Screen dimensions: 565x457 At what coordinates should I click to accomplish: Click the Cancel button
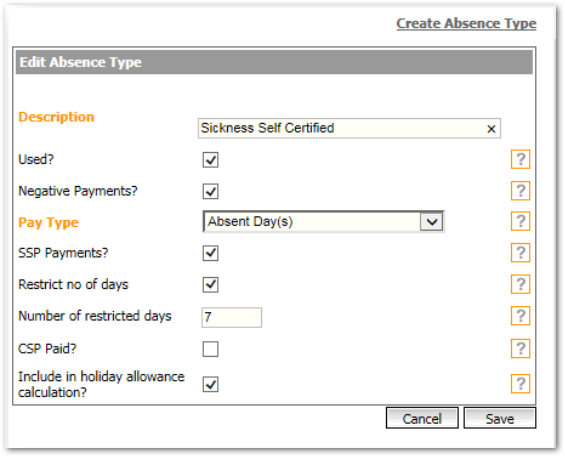(x=422, y=418)
